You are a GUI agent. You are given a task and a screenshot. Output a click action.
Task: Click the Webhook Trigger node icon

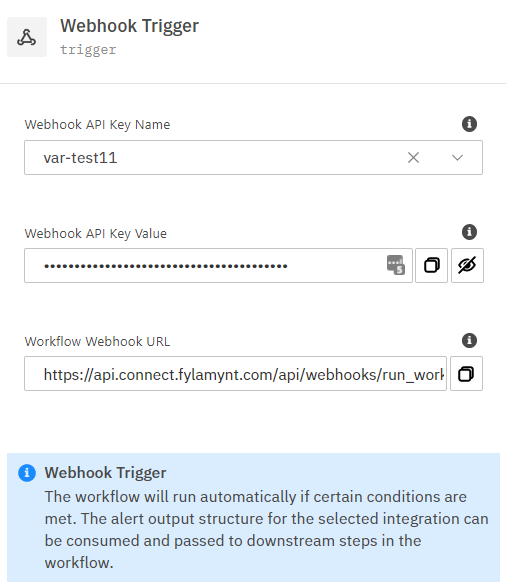point(27,37)
